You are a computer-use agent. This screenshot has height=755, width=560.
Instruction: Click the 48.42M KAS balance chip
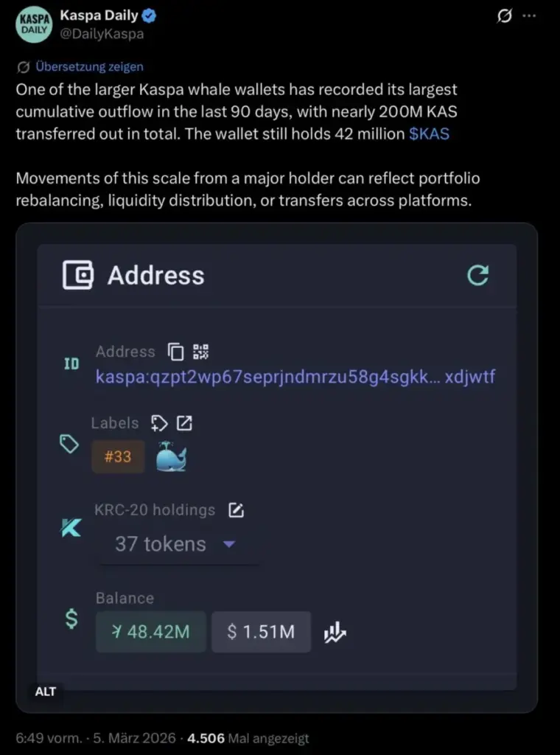151,632
